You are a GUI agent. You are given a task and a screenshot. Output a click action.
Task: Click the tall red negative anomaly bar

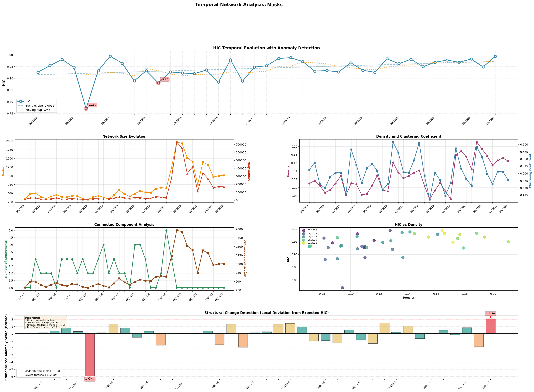[x=90, y=355]
